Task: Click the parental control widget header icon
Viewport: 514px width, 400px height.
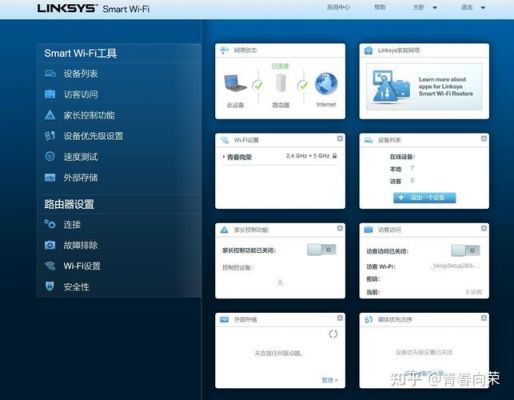Action: [x=224, y=229]
